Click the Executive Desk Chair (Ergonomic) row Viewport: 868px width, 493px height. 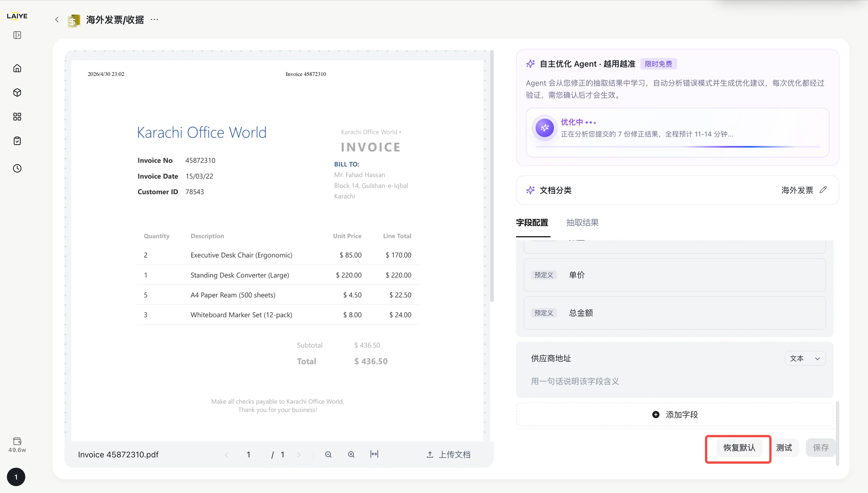277,255
